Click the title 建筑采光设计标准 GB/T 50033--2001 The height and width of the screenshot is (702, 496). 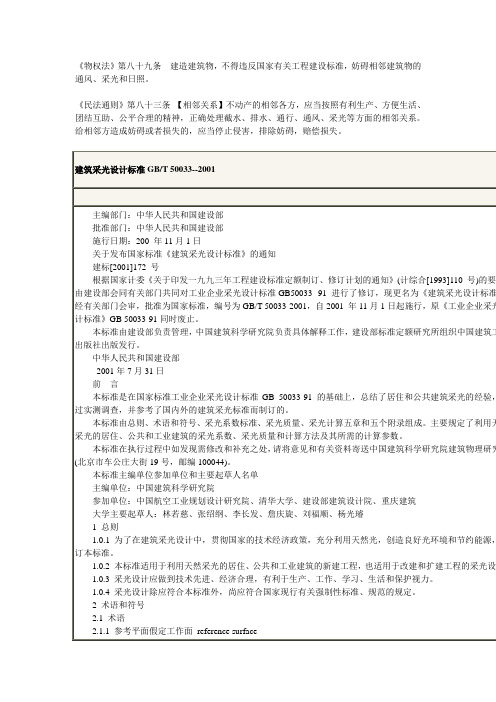(x=145, y=170)
